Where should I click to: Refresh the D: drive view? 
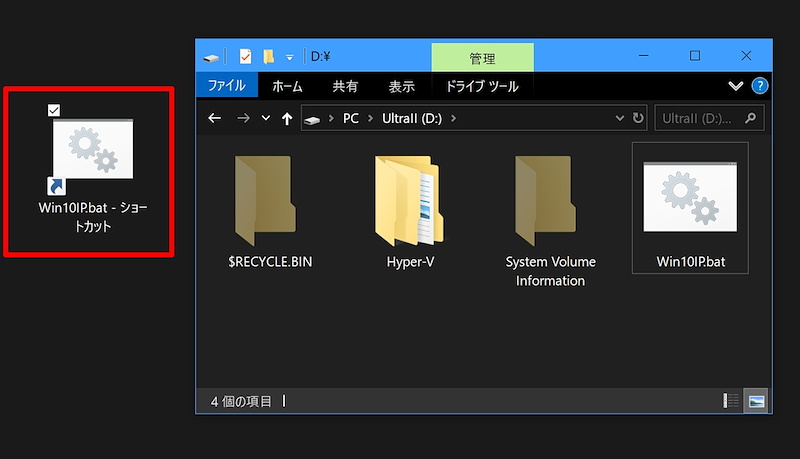pos(638,118)
